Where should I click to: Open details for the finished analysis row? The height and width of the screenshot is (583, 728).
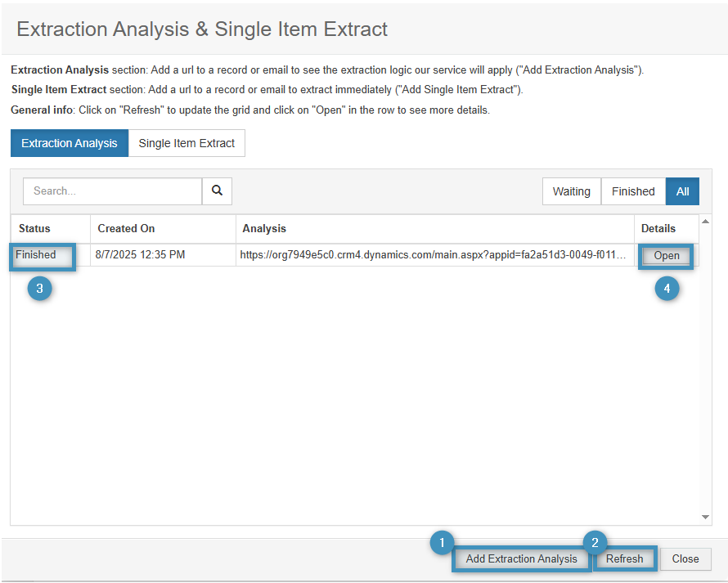point(667,255)
